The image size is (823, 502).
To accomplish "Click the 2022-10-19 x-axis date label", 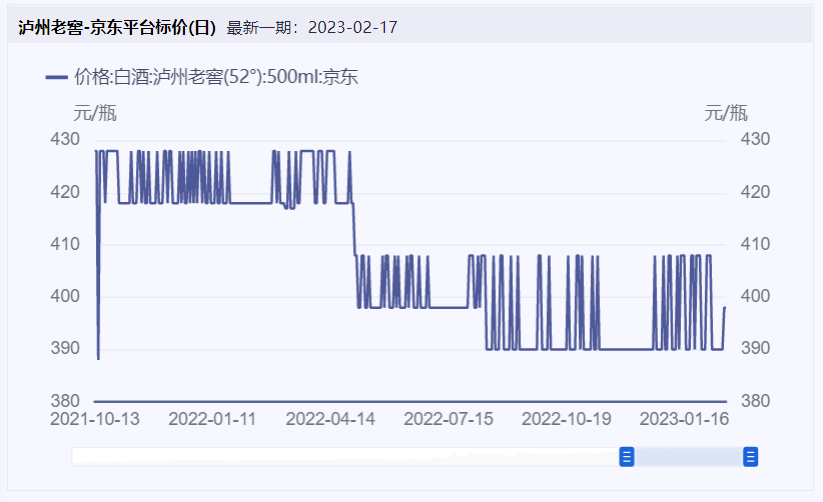I will pos(567,418).
